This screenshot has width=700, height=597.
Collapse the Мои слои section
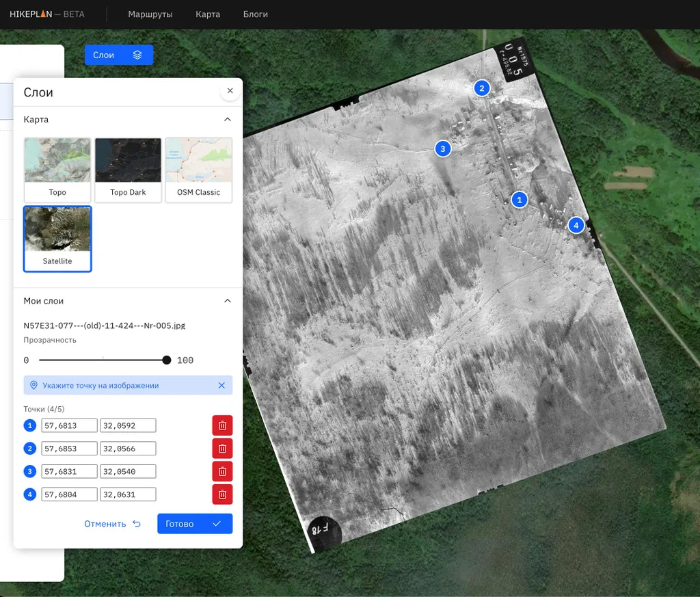(x=228, y=301)
